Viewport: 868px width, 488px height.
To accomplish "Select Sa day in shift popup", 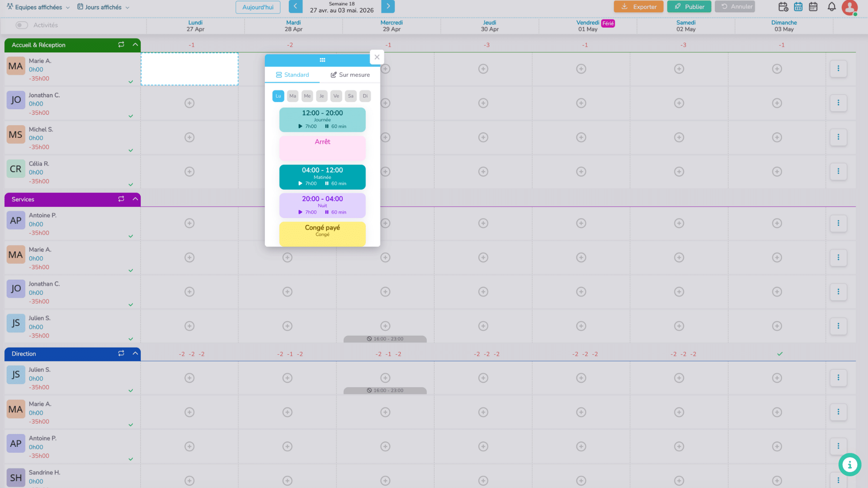I will (350, 96).
